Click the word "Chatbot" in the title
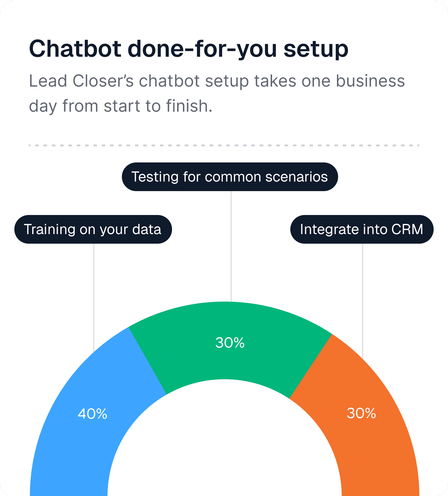The height and width of the screenshot is (496, 448). pos(75,49)
